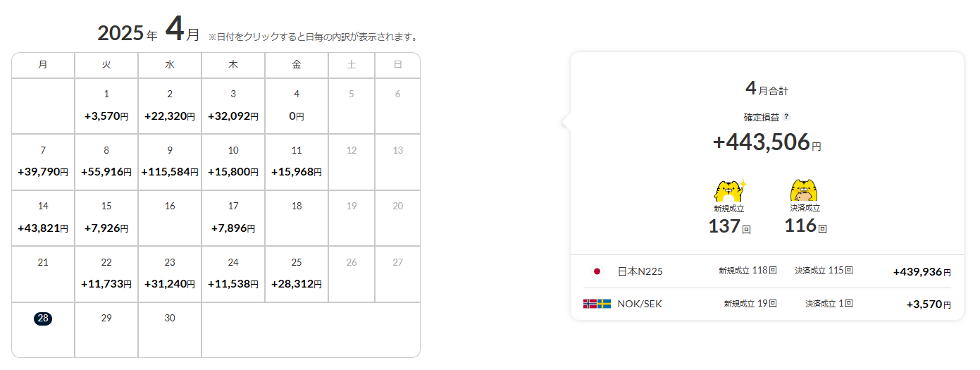Click the Japan flag icon for 日本N225

tap(597, 271)
